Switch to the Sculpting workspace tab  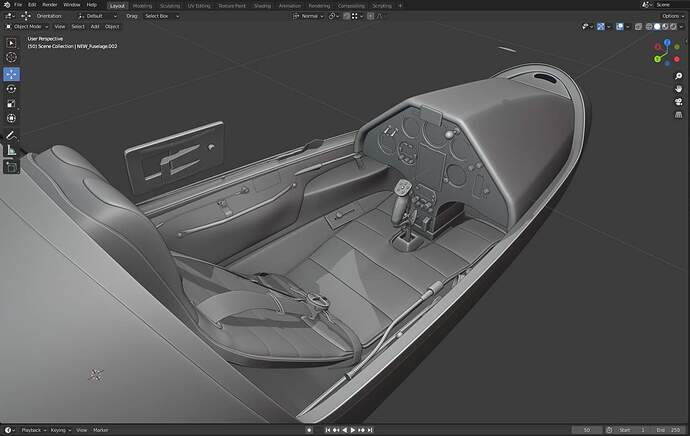point(170,5)
